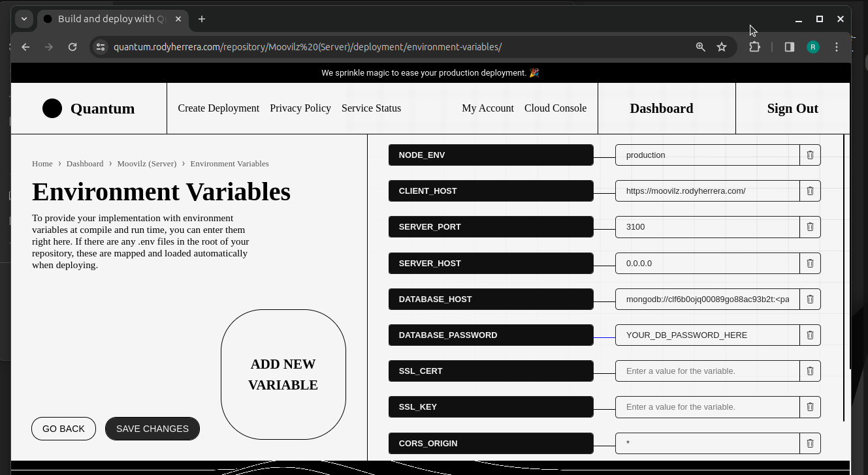This screenshot has height=475, width=868.
Task: Edit the CORS_ORIGIN value field
Action: tap(707, 444)
